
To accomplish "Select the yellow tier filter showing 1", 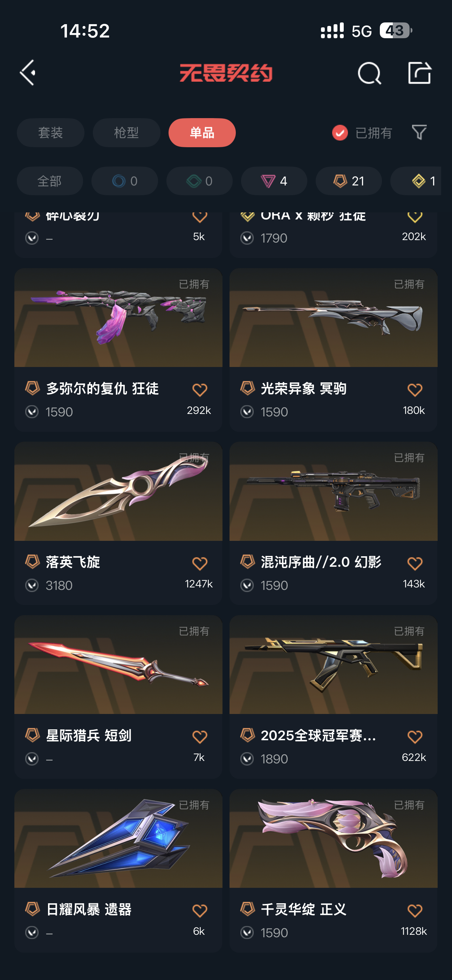I will pyautogui.click(x=416, y=181).
